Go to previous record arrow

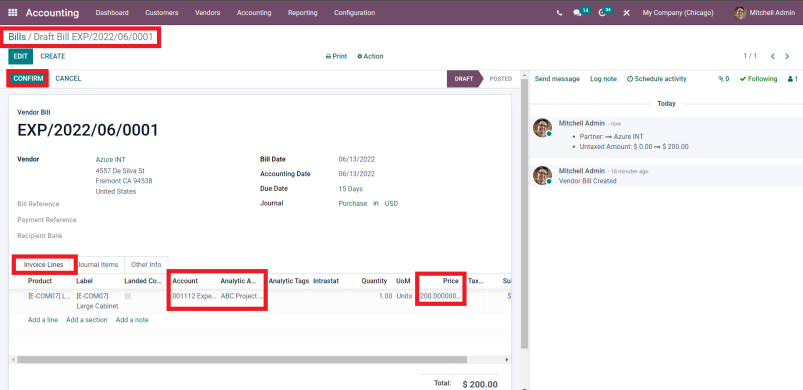click(773, 56)
